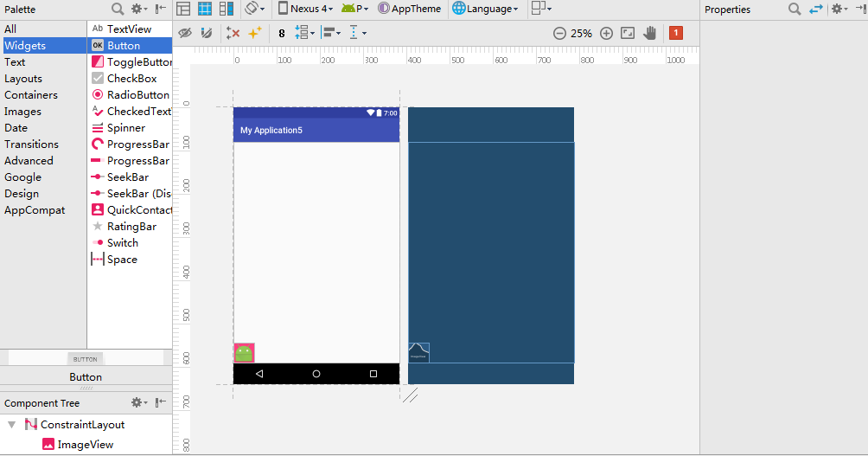Select the AppCompat palette category

[x=43, y=210]
